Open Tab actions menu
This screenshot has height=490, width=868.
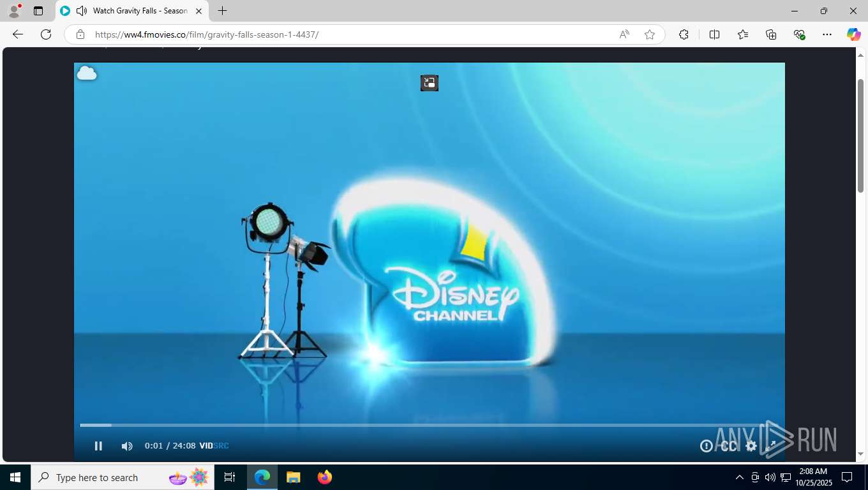tap(38, 11)
